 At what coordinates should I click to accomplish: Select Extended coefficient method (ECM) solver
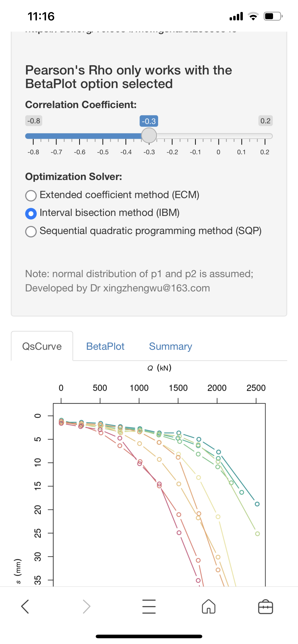pos(31,195)
